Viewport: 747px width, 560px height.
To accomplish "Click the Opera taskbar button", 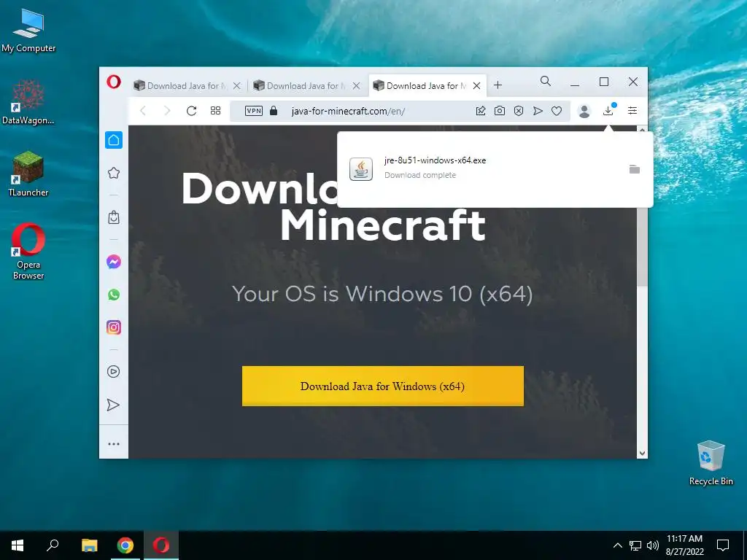I will pyautogui.click(x=161, y=545).
